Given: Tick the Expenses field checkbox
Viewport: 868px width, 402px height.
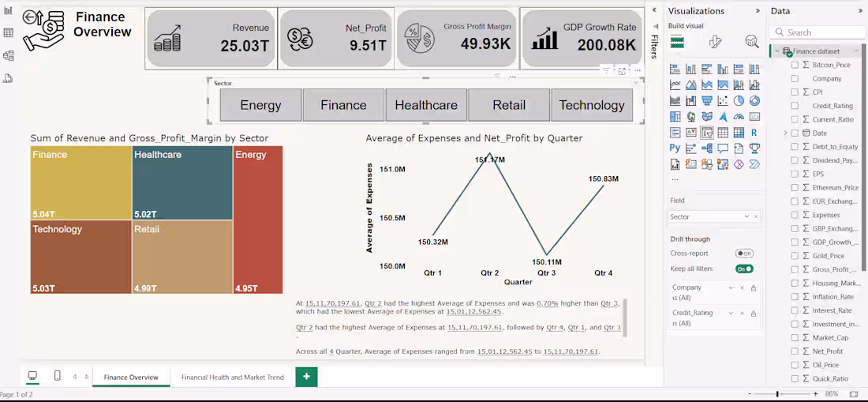Looking at the screenshot, I should point(795,215).
